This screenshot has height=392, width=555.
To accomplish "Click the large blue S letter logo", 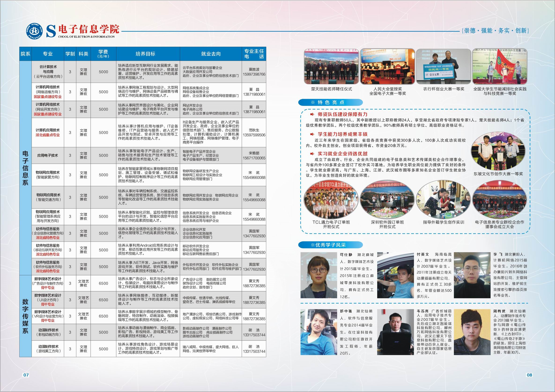I will click(x=51, y=32).
